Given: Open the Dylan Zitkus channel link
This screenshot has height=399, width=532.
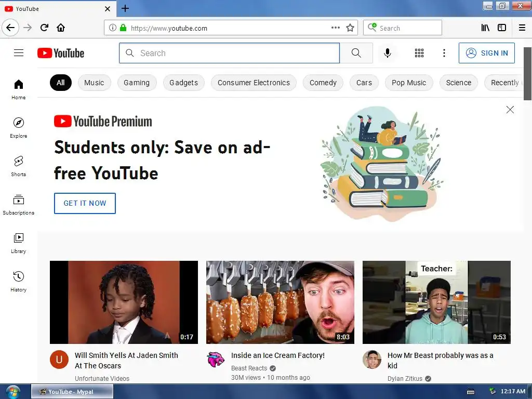Looking at the screenshot, I should (x=405, y=378).
